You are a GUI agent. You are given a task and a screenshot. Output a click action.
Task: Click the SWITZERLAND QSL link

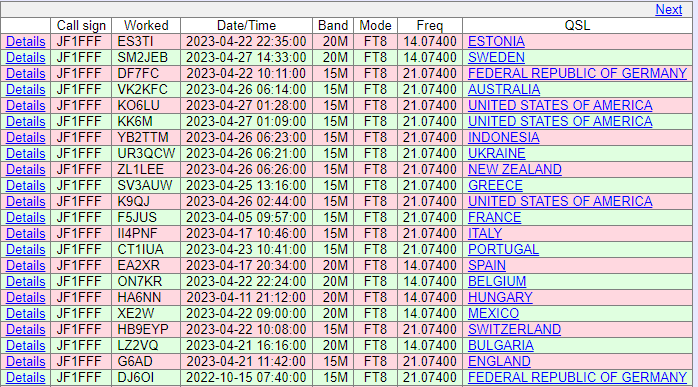coord(514,330)
